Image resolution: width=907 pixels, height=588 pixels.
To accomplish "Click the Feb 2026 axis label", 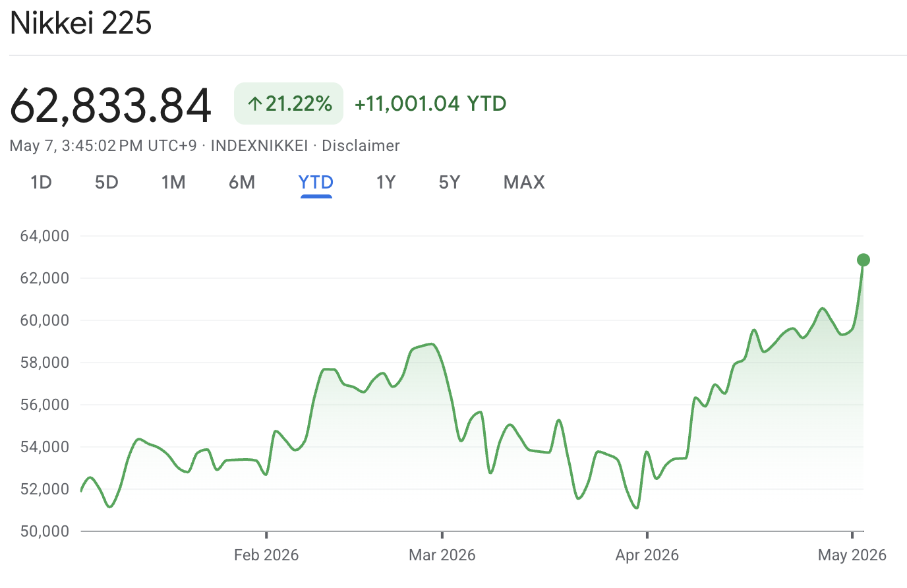I will click(x=266, y=555).
